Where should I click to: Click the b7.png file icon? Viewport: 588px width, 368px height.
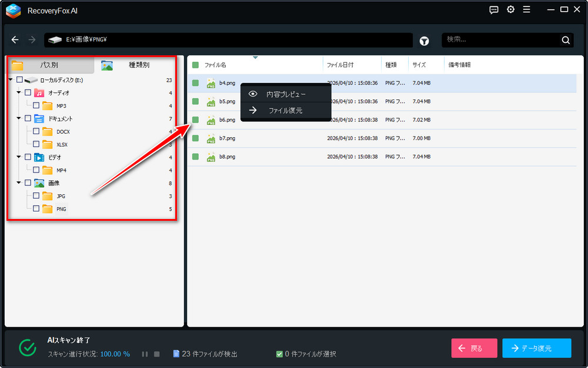click(211, 138)
